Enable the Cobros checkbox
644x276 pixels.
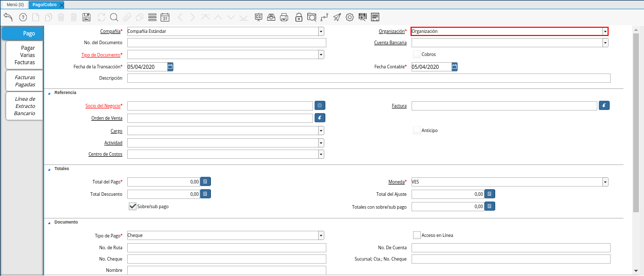[417, 54]
